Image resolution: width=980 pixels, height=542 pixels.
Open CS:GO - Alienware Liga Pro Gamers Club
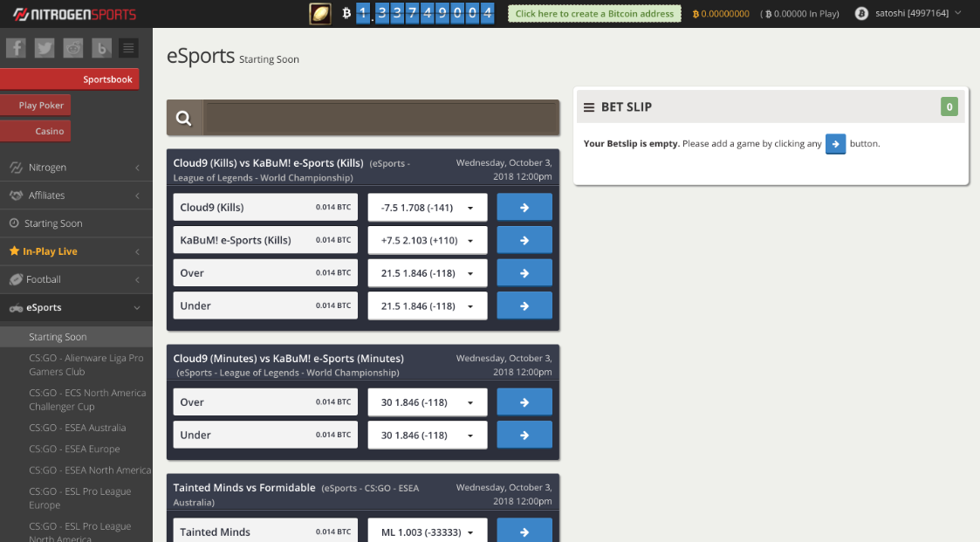86,365
